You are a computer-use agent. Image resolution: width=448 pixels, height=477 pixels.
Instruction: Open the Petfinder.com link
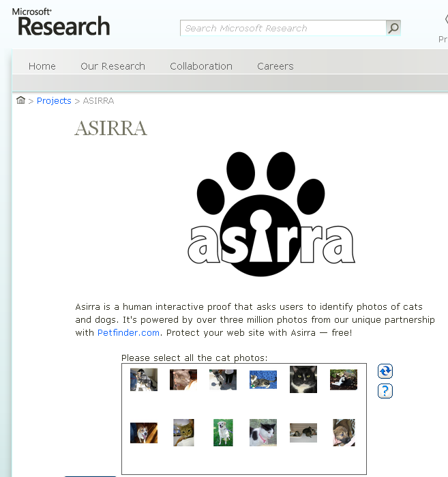128,333
